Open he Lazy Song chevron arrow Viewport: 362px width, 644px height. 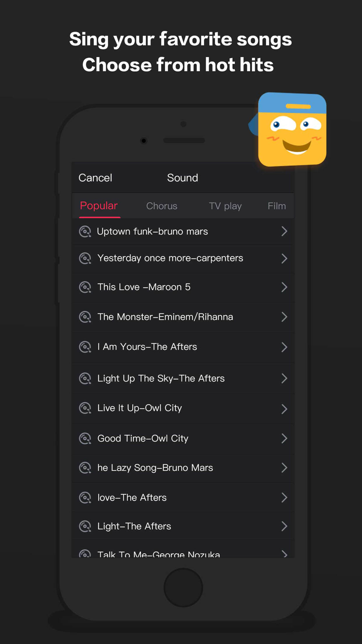point(284,468)
